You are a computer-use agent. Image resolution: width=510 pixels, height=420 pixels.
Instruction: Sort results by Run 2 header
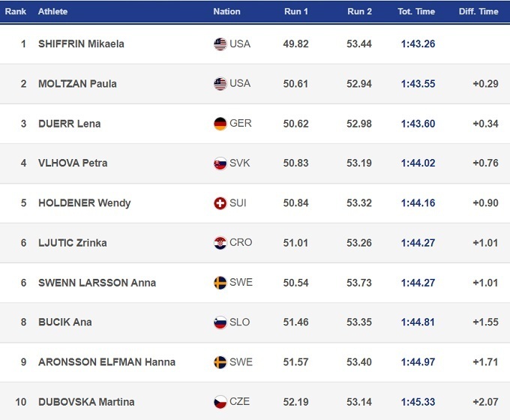tap(359, 11)
